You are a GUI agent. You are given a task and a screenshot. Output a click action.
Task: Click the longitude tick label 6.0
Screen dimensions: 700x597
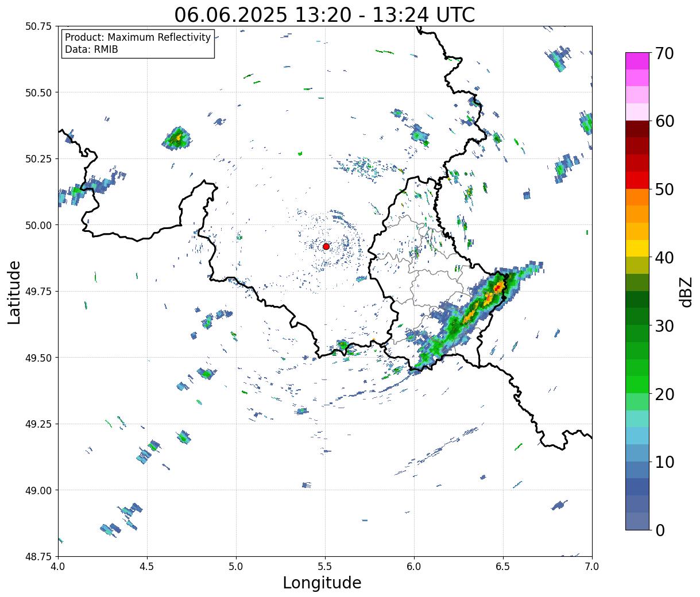tap(414, 566)
